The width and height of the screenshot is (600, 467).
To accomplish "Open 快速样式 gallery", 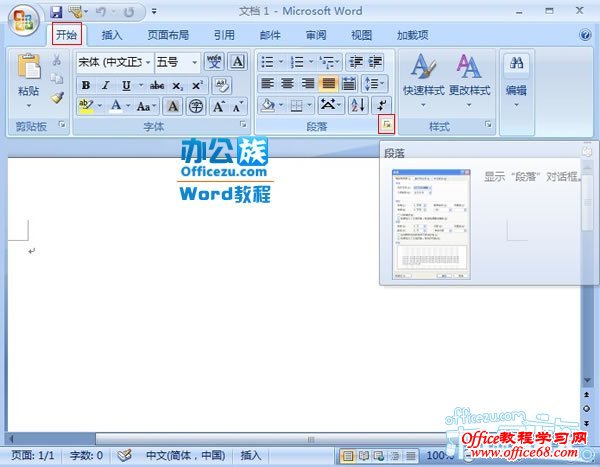I will pos(424,80).
